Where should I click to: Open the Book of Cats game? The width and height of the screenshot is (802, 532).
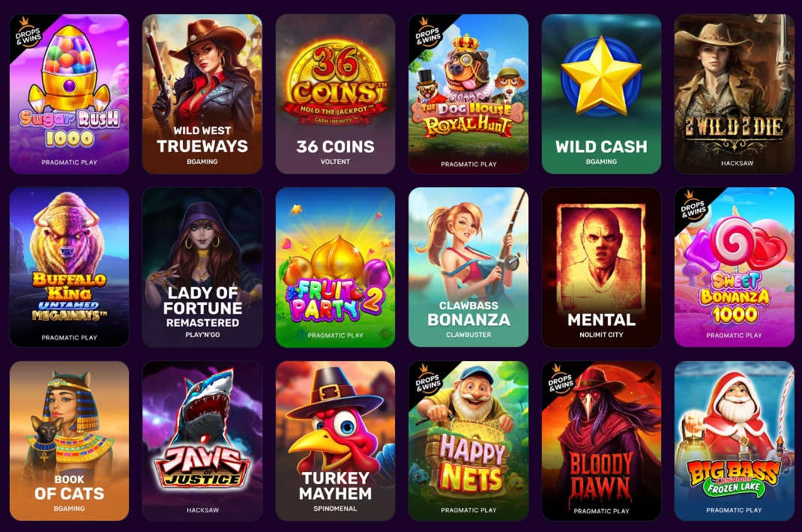(x=69, y=441)
